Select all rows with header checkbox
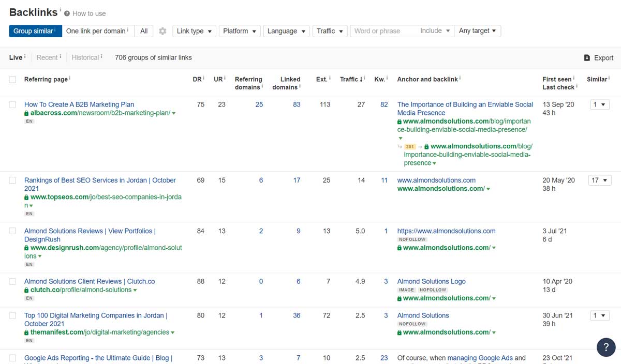This screenshot has height=364, width=621. pos(12,80)
